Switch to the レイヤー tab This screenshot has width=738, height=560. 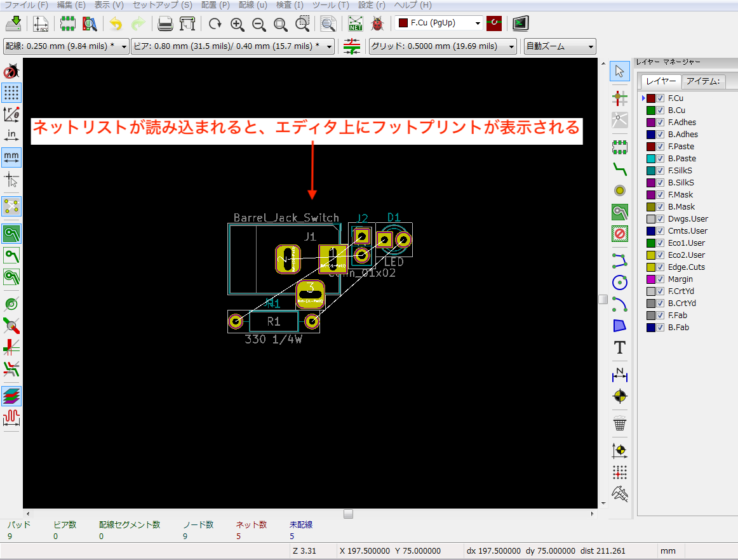[x=661, y=81]
